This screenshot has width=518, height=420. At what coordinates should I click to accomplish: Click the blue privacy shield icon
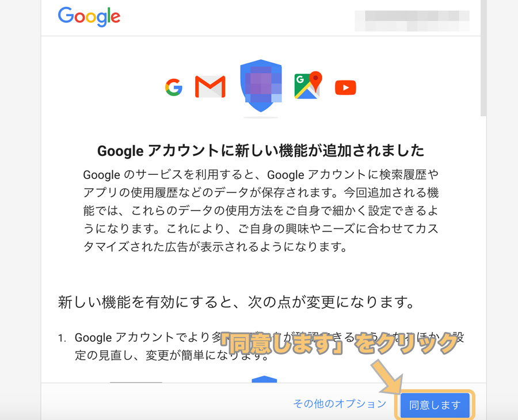pos(261,86)
